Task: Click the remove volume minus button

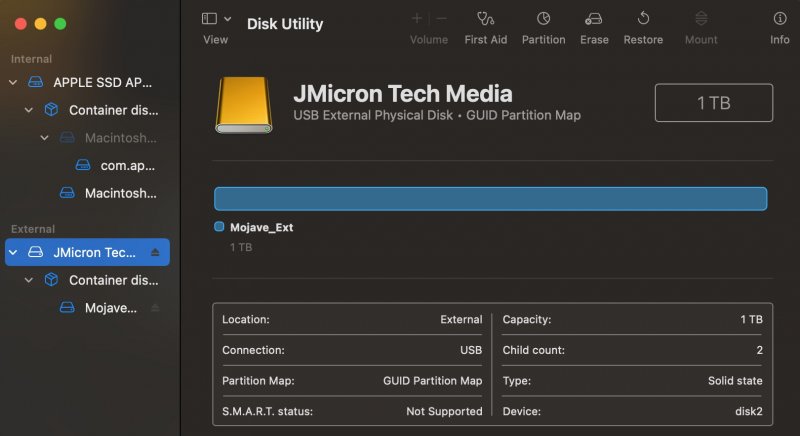Action: tap(441, 19)
